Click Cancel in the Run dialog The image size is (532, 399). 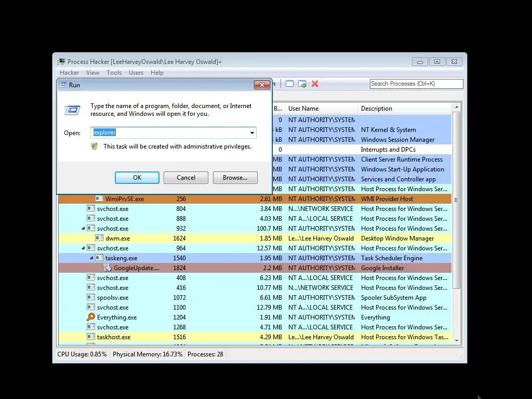tap(186, 178)
